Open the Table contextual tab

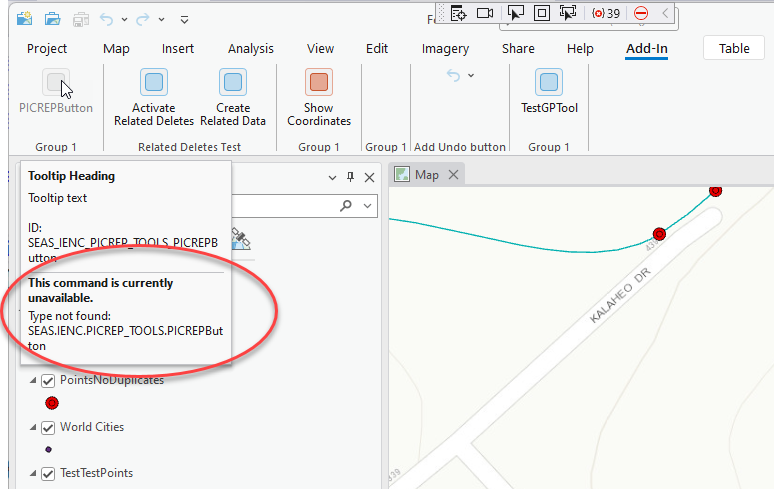click(734, 48)
